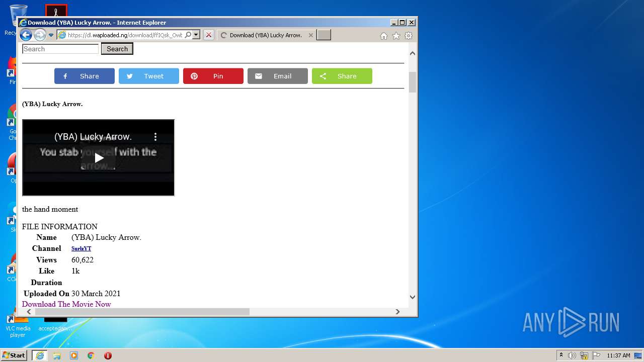Select the views count 60,622
Screen dimensions: 644x362
pyautogui.click(x=83, y=260)
